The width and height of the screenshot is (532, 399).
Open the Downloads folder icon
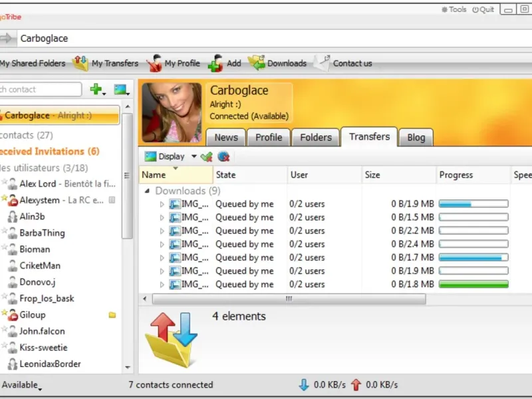pyautogui.click(x=257, y=63)
